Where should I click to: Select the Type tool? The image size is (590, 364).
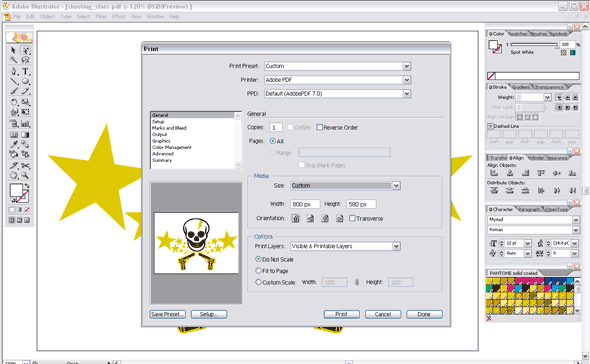click(25, 71)
